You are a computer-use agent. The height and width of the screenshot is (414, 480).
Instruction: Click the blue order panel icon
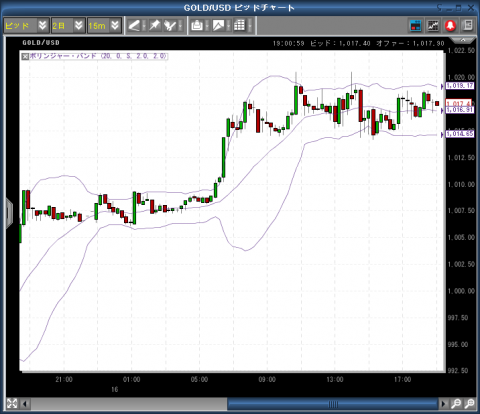click(x=415, y=26)
